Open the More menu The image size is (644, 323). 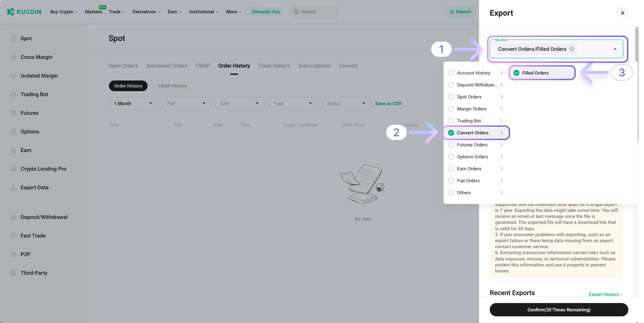click(234, 12)
